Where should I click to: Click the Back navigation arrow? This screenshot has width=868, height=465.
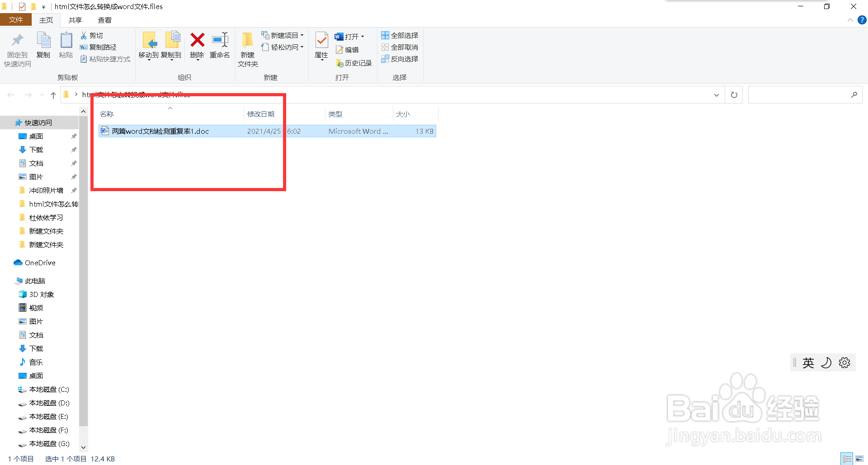(x=11, y=95)
